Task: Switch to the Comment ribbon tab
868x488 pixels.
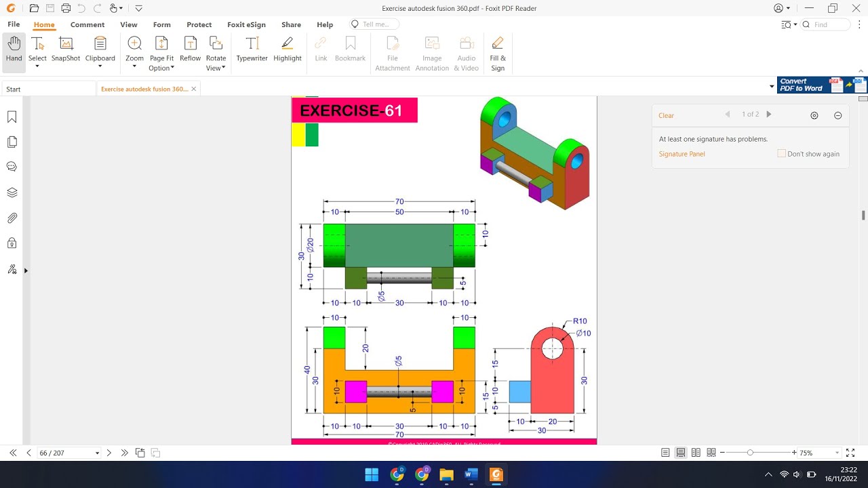Action: [x=87, y=24]
